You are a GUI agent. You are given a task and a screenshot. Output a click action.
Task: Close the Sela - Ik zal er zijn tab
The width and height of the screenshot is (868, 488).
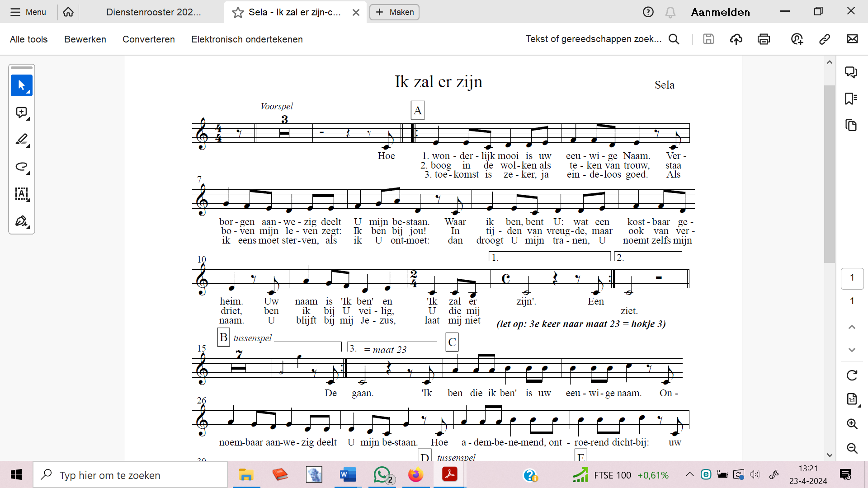pyautogui.click(x=356, y=12)
